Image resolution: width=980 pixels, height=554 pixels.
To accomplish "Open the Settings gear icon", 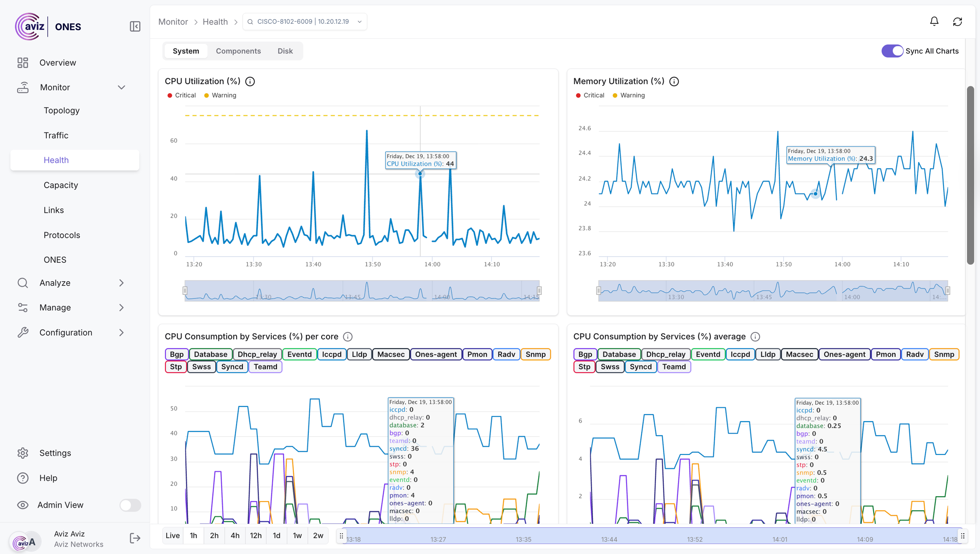I will tap(23, 453).
